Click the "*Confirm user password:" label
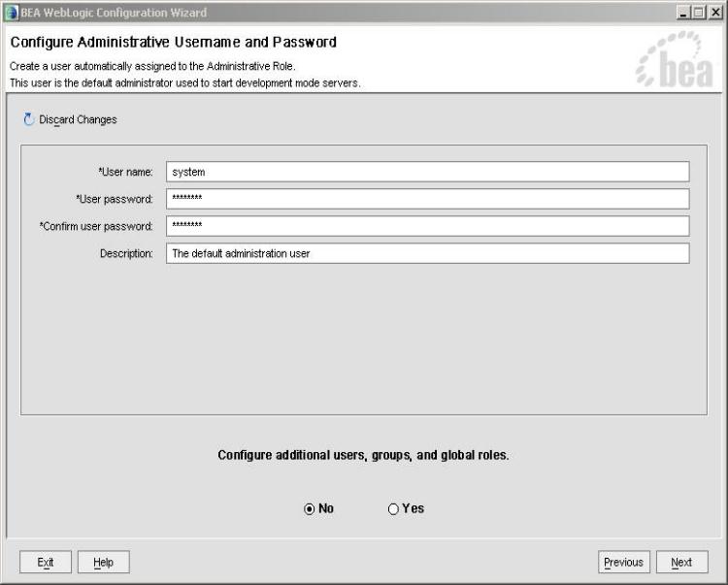 pyautogui.click(x=96, y=226)
